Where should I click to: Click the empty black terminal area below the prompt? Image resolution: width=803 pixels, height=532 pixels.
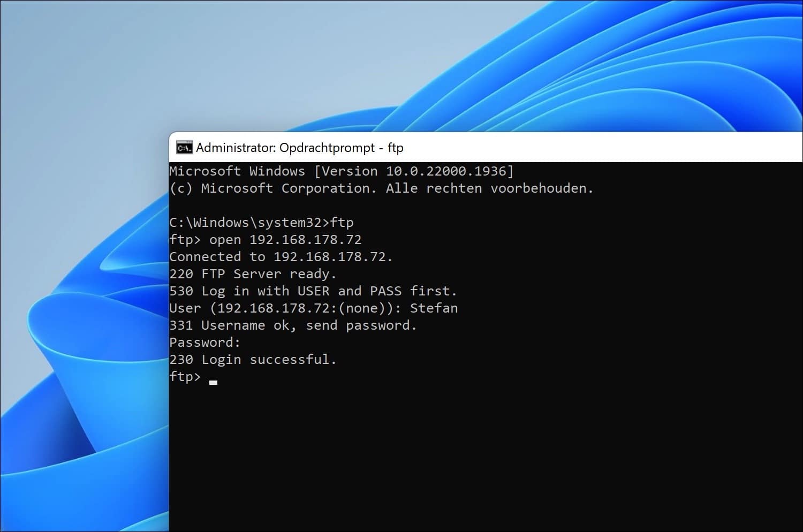click(482, 455)
